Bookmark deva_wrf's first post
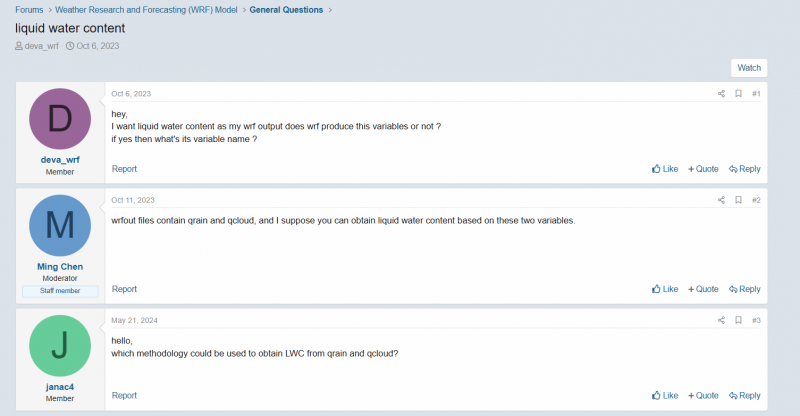 coord(738,94)
